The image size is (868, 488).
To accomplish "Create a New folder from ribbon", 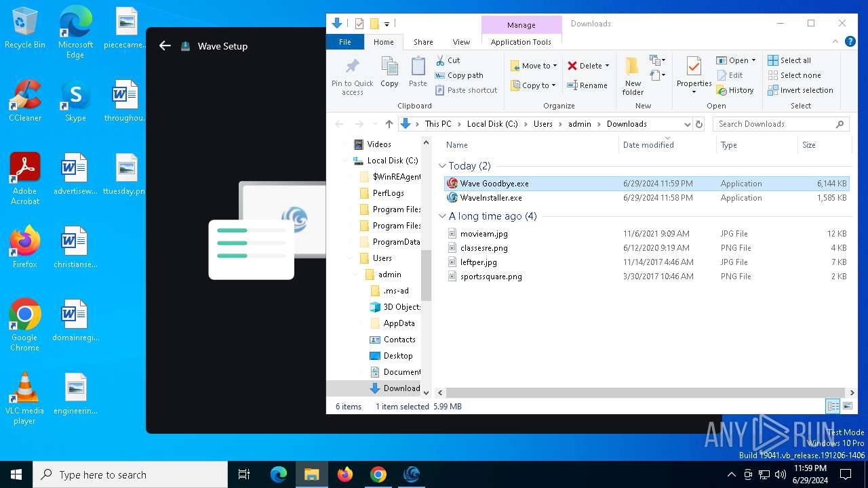I will coord(633,76).
